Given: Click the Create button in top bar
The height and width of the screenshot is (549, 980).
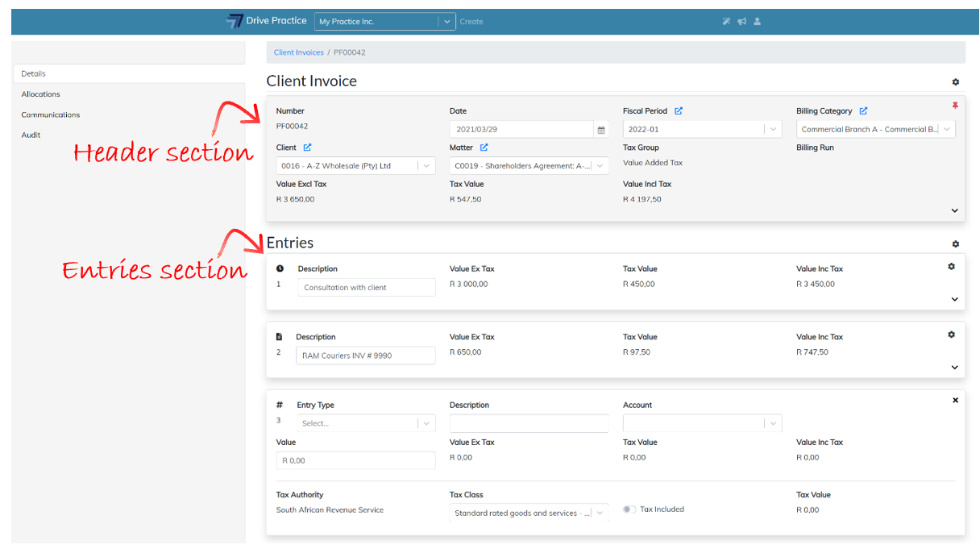Looking at the screenshot, I should tap(471, 22).
